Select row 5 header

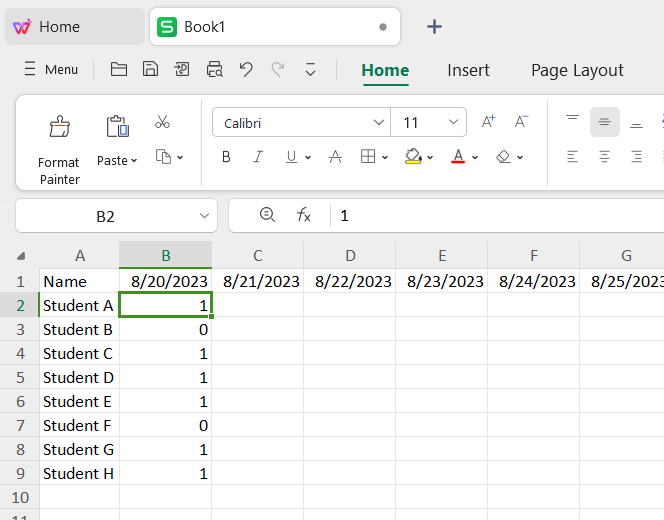20,377
